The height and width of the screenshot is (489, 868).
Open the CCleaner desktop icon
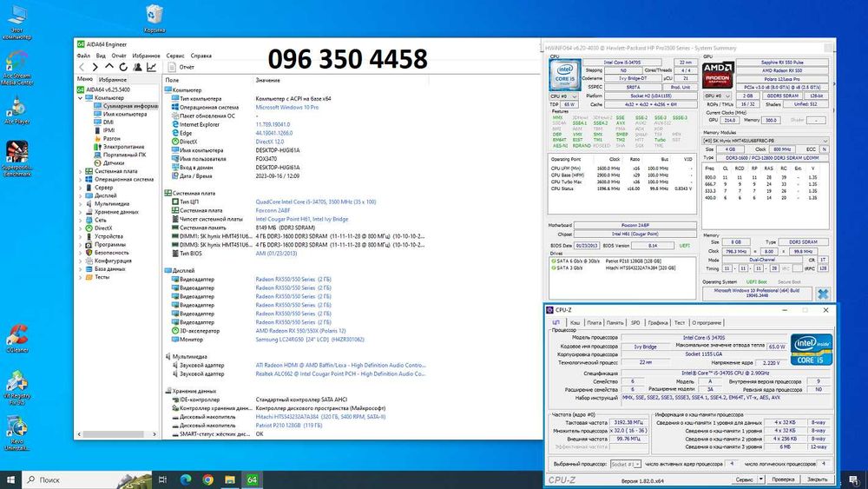coord(16,339)
